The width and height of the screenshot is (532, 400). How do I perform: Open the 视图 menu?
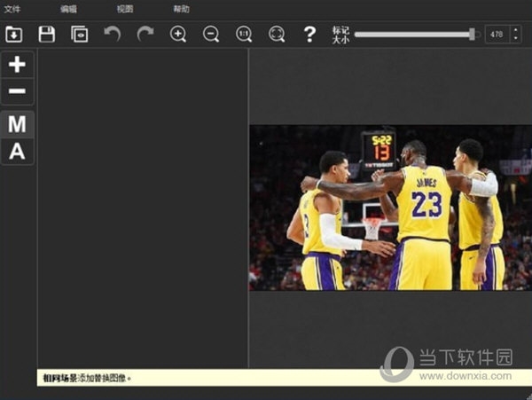click(125, 9)
